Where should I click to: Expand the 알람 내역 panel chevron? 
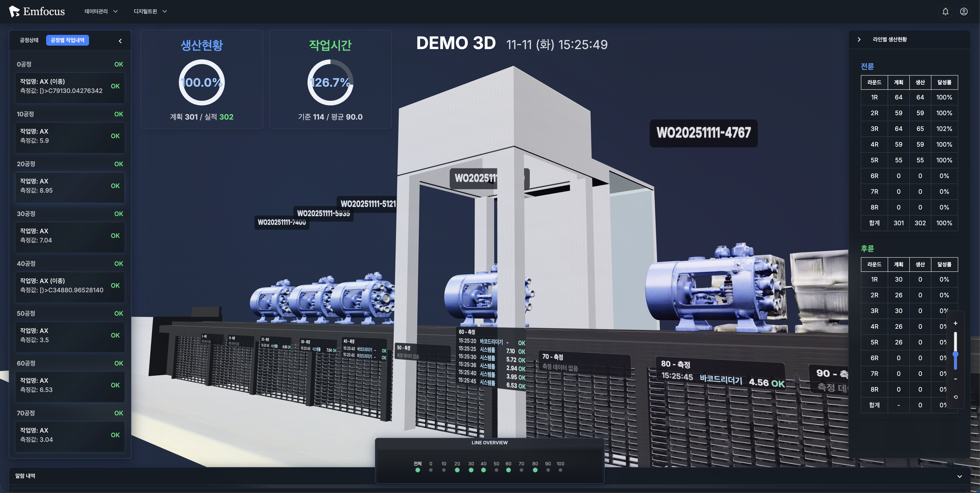pyautogui.click(x=960, y=476)
